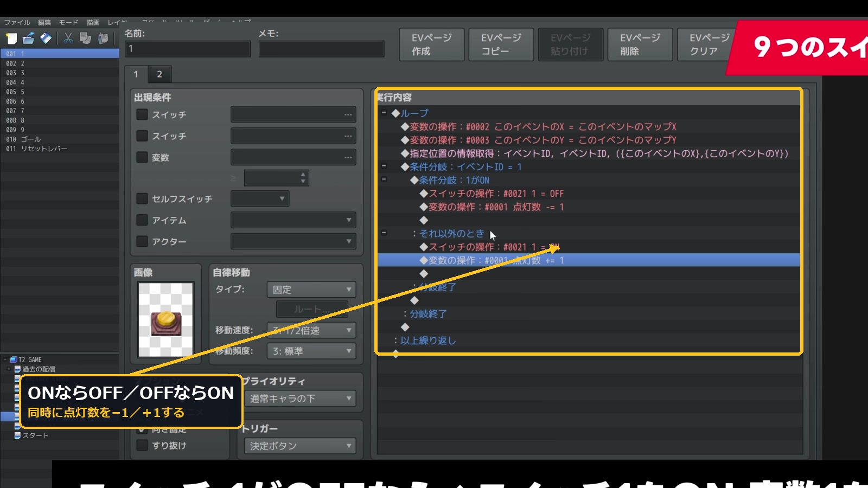The height and width of the screenshot is (488, 868).
Task: Expand the 過去の配信 tree node
Action: point(9,369)
